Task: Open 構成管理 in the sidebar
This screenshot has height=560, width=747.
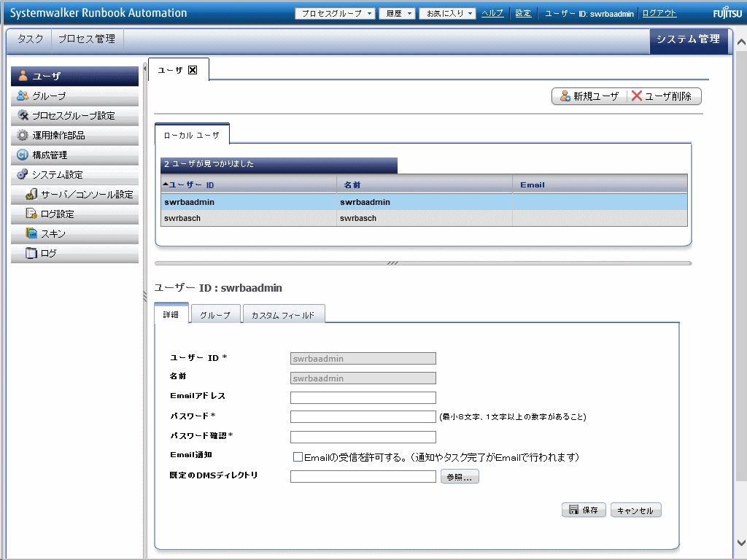Action: pos(75,155)
